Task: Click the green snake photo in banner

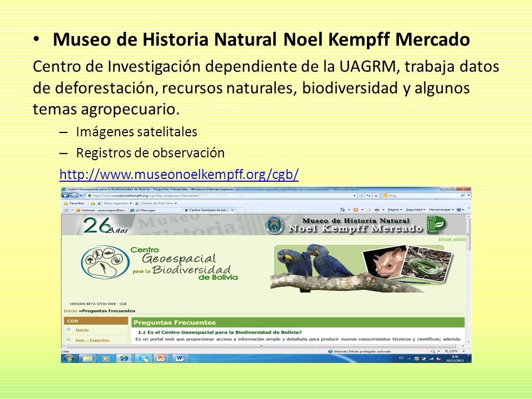Action: (x=427, y=264)
